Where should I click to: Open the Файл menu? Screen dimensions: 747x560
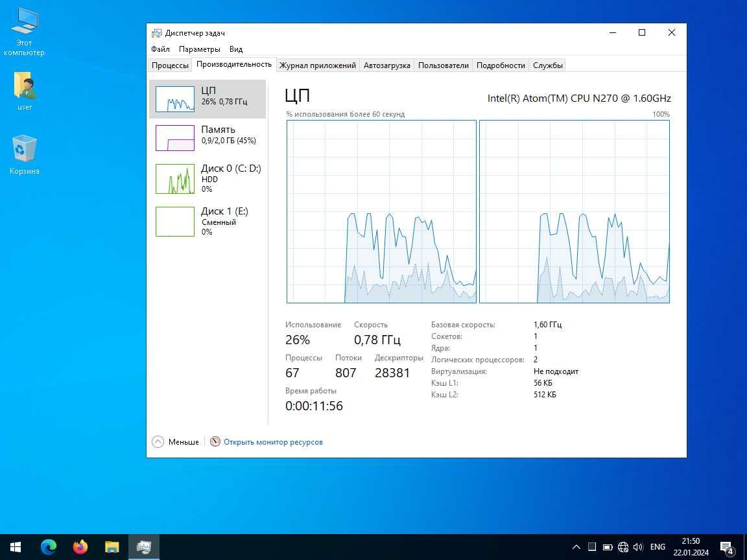(x=160, y=49)
